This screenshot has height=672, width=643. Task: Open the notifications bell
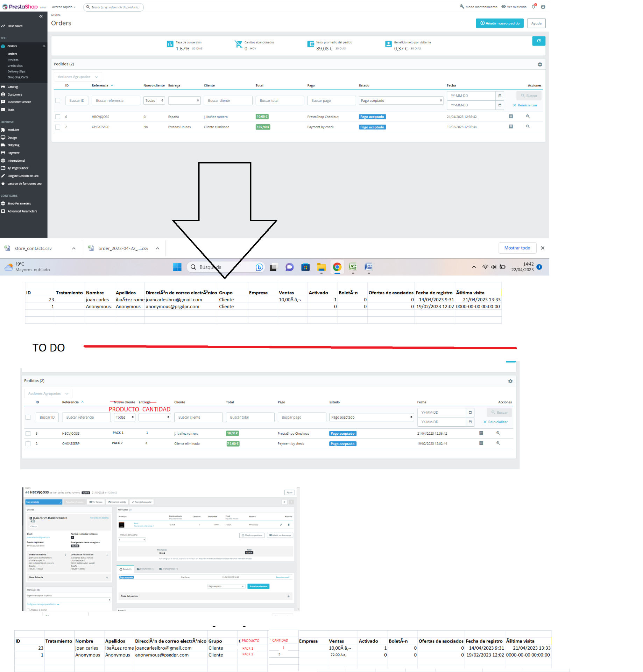tap(534, 7)
